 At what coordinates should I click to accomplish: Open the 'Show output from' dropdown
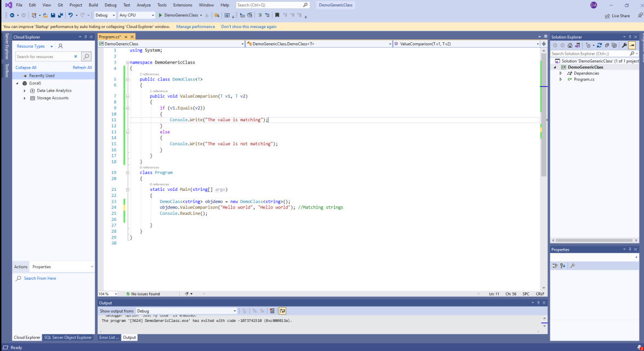(x=235, y=310)
